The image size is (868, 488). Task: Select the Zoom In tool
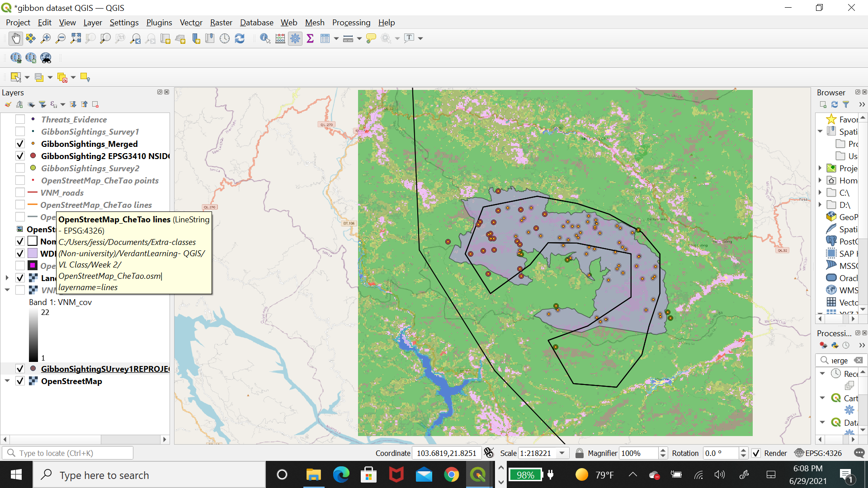pos(46,38)
